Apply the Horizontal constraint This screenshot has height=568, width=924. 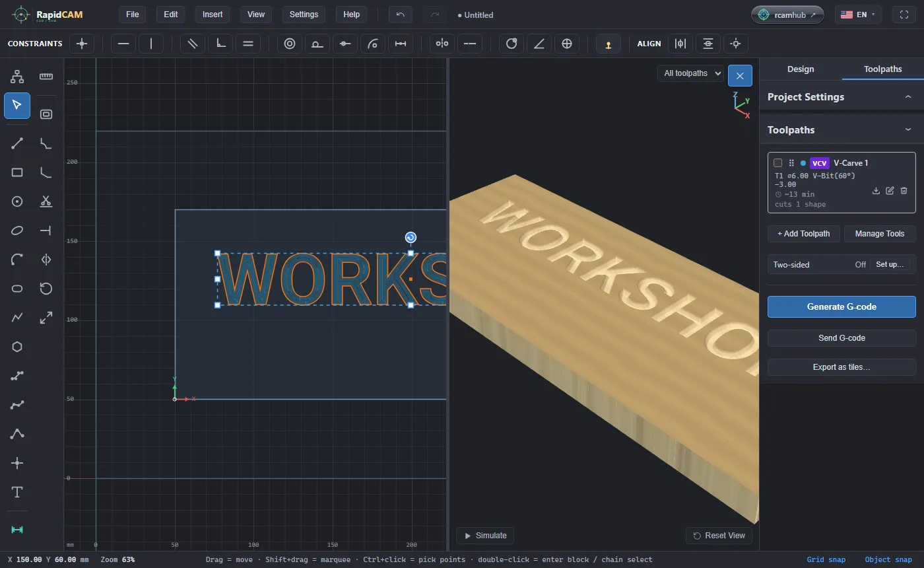click(123, 44)
